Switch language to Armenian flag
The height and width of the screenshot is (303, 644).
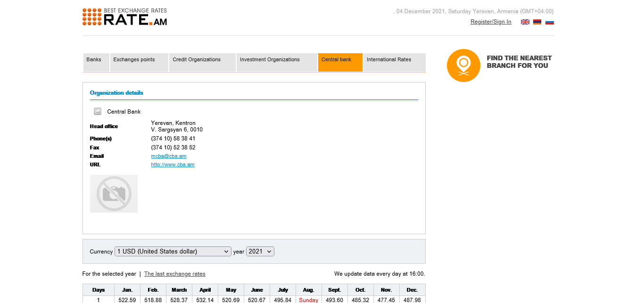pyautogui.click(x=537, y=22)
